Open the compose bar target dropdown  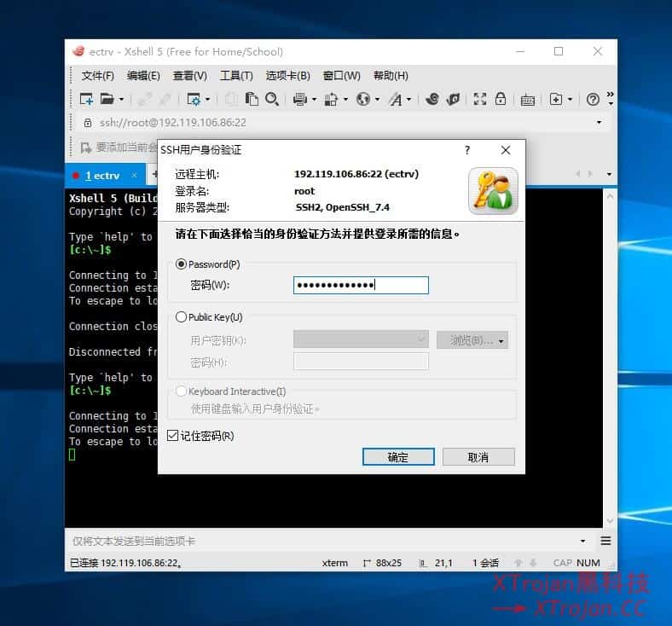[x=582, y=542]
